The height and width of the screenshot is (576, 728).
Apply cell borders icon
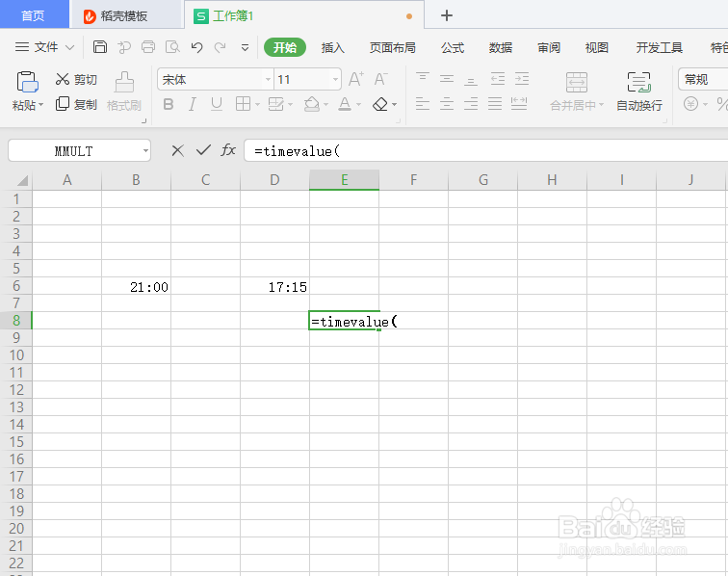click(x=243, y=104)
